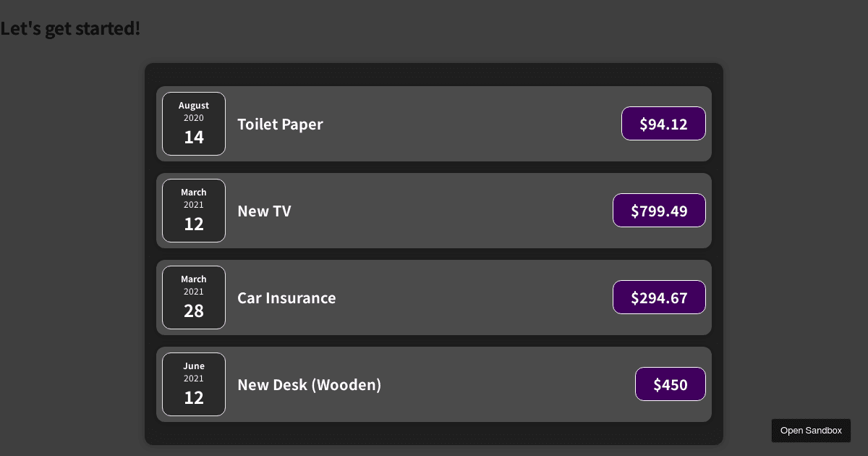The height and width of the screenshot is (456, 868).
Task: Click the day number 14 in first badge
Action: coord(194,138)
